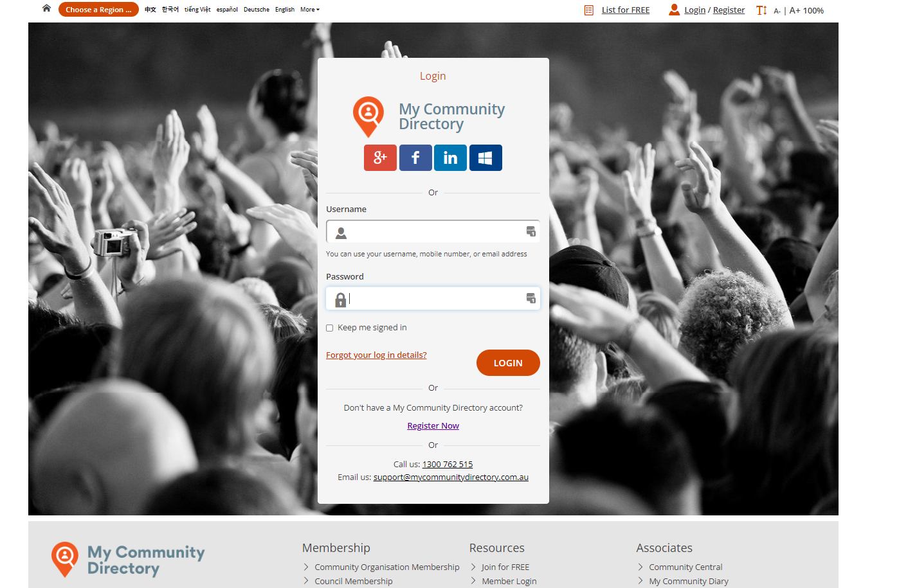This screenshot has height=588, width=917.
Task: Focus the Username input field
Action: pyautogui.click(x=433, y=231)
